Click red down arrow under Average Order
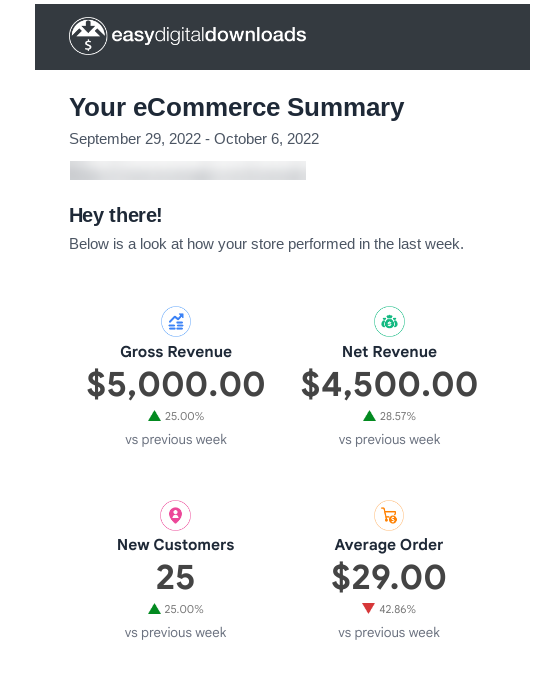The height and width of the screenshot is (685, 558). pyautogui.click(x=368, y=609)
